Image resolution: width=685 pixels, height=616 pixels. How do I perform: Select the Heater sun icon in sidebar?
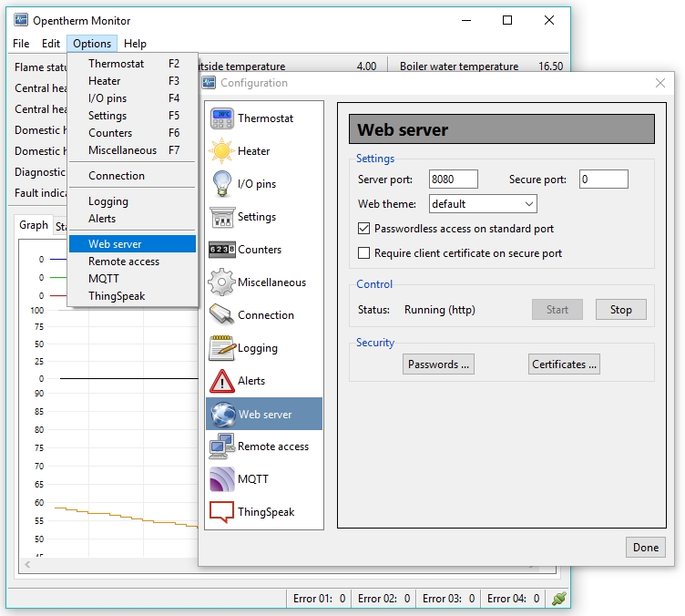click(222, 151)
